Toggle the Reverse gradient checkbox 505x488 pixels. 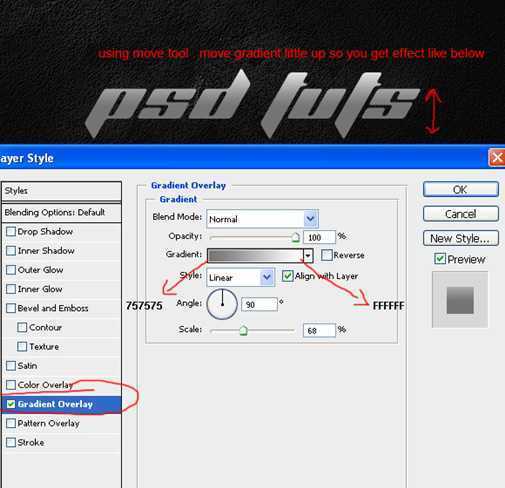(x=327, y=255)
